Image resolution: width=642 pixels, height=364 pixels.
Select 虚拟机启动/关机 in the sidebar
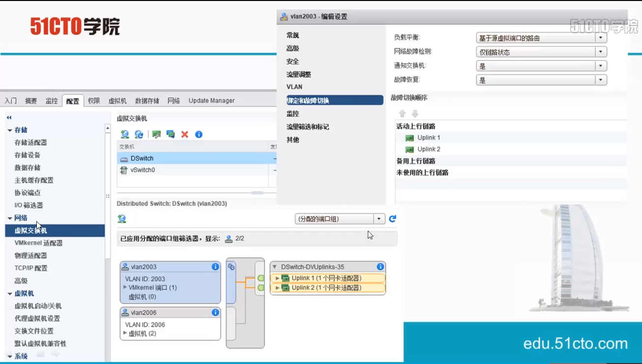[38, 306]
